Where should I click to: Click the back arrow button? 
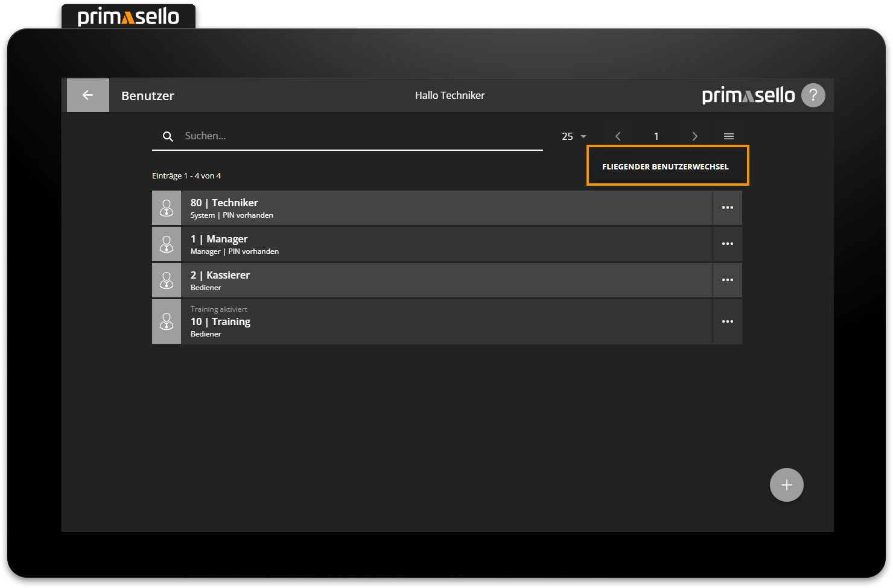coord(88,95)
